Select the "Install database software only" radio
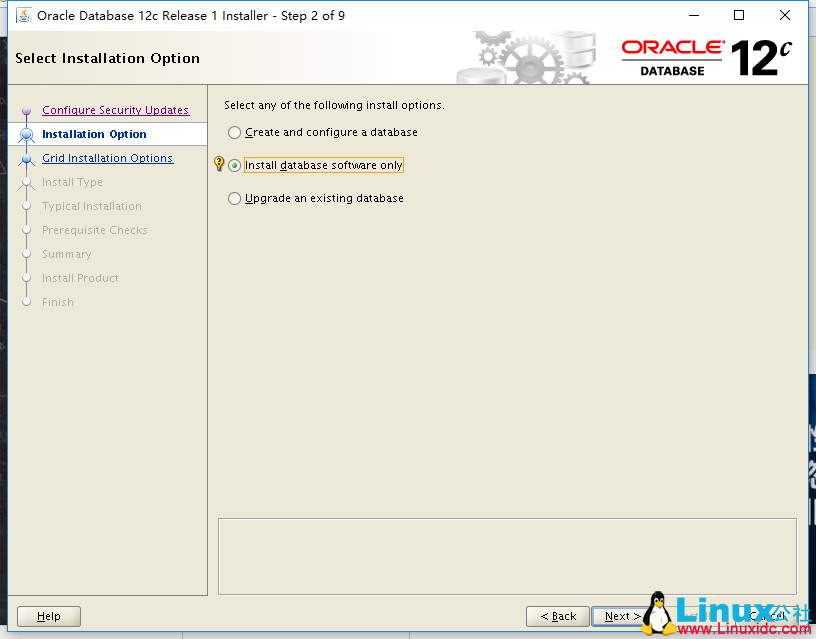The image size is (816, 639). click(233, 165)
